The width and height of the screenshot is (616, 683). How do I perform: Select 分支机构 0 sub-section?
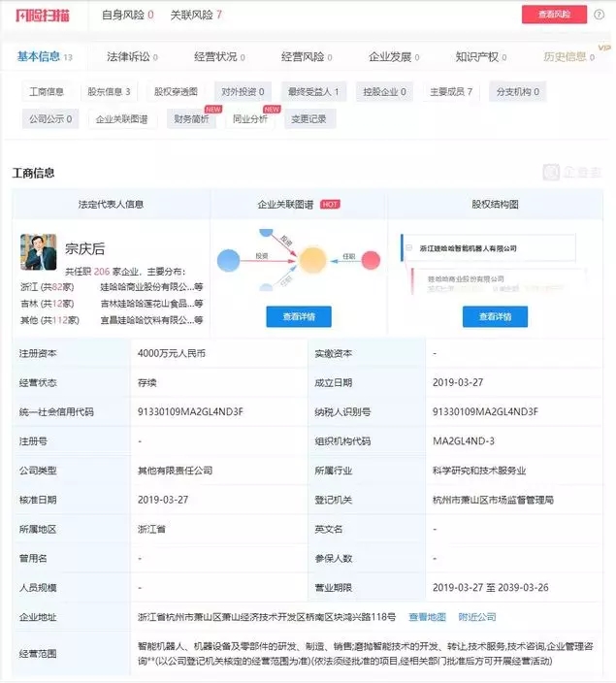coord(518,91)
